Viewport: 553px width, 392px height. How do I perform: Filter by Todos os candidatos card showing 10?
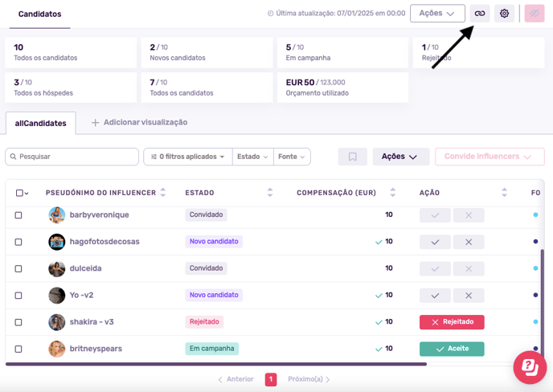pos(71,52)
